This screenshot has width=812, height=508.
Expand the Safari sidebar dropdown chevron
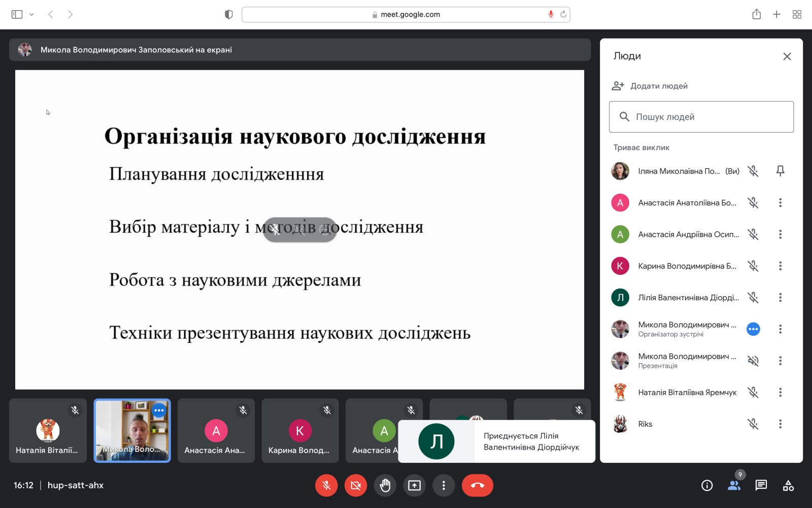[31, 14]
